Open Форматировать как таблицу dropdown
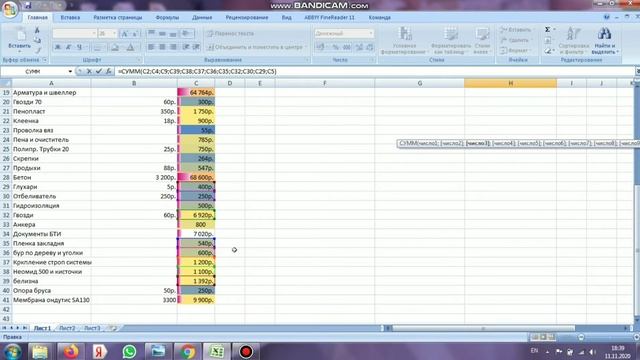The image size is (640, 360). point(451,40)
